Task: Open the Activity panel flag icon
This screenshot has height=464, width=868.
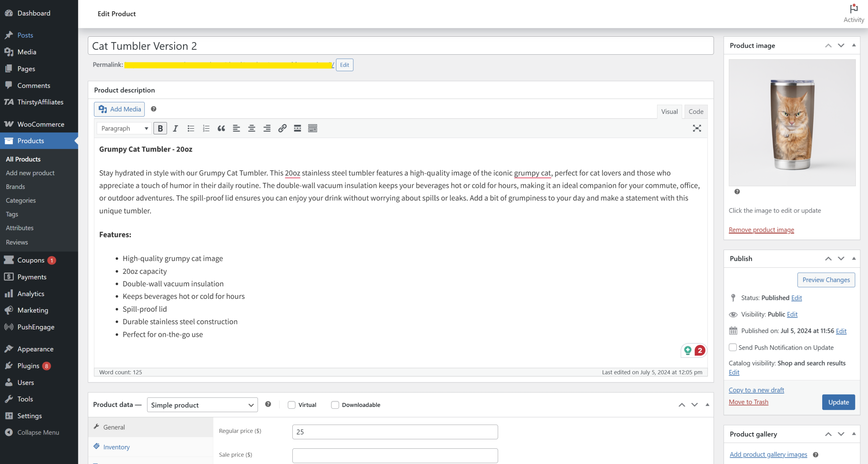Action: click(853, 9)
